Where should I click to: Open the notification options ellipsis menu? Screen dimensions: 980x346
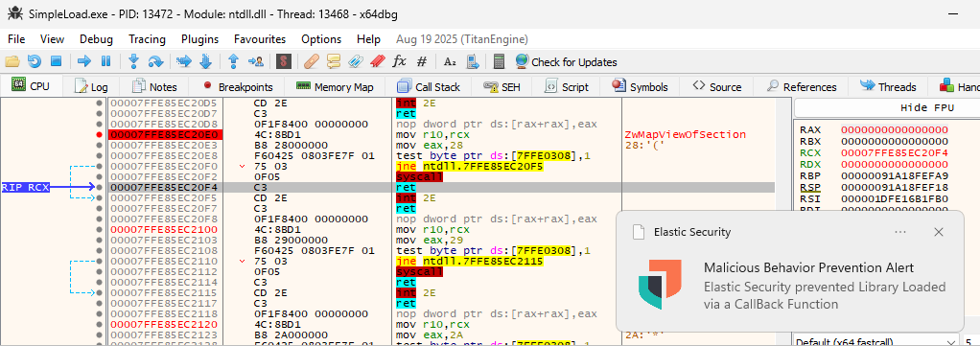900,232
